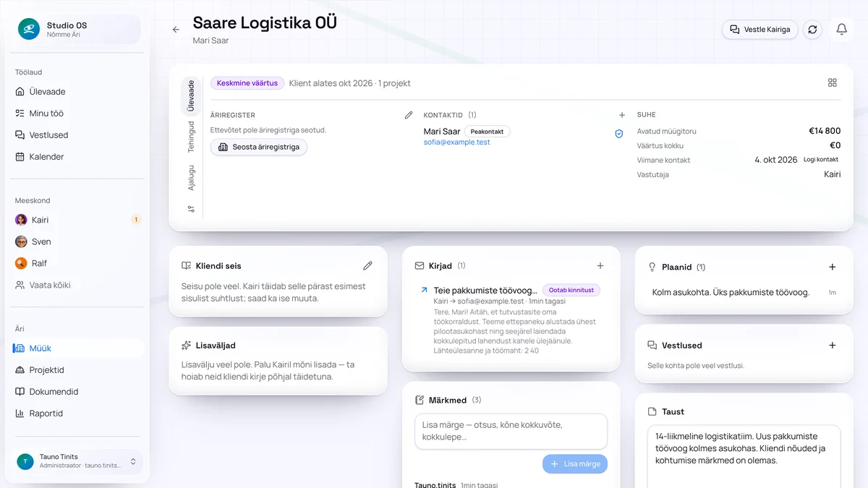Select team member Ralf in the sidebar
Viewport: 868px width, 488px height.
click(x=78, y=263)
